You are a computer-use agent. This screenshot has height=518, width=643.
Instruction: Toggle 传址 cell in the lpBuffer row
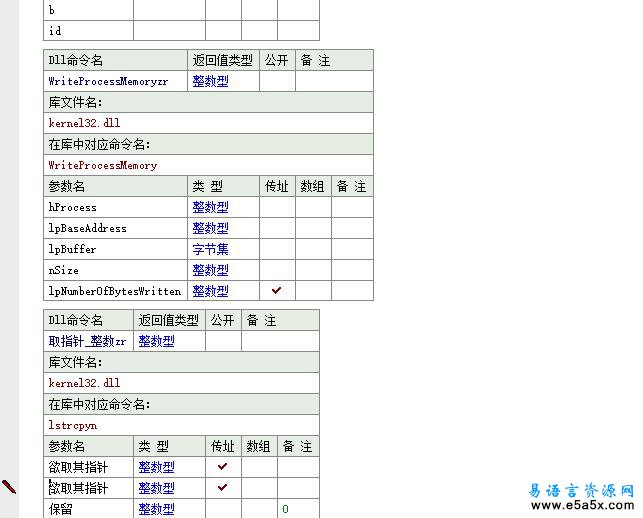277,249
